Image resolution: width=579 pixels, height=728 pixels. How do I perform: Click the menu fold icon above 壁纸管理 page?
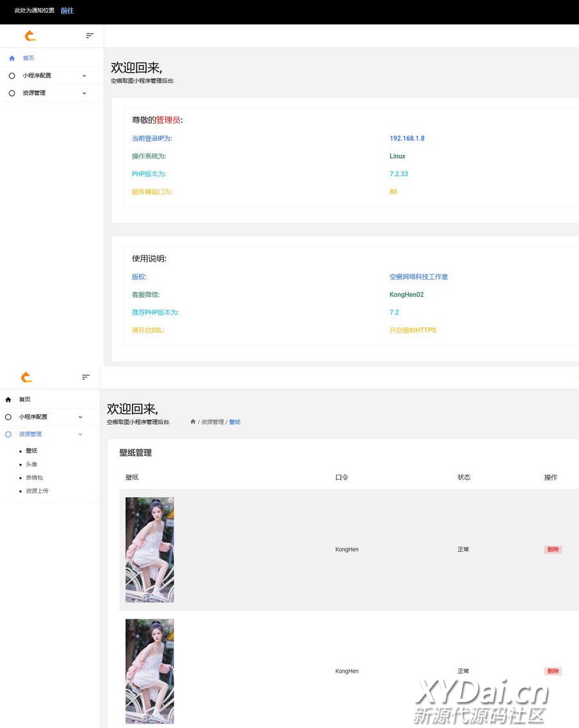(86, 377)
